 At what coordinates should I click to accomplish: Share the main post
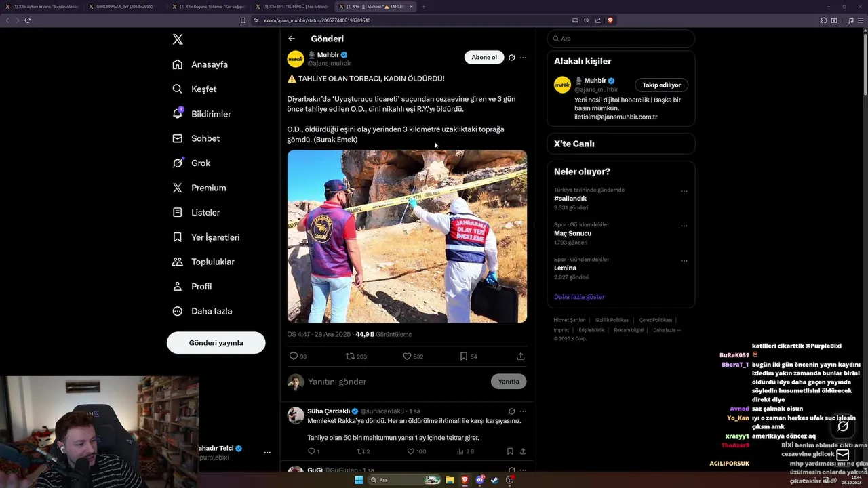tap(521, 356)
